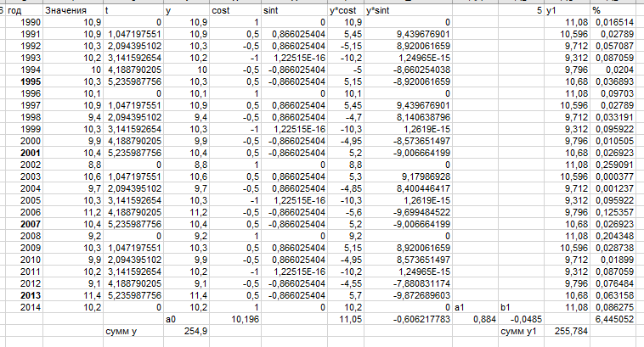The width and height of the screenshot is (644, 347).
Task: Click the 9,17986928 y*sint cell
Action: coord(408,176)
